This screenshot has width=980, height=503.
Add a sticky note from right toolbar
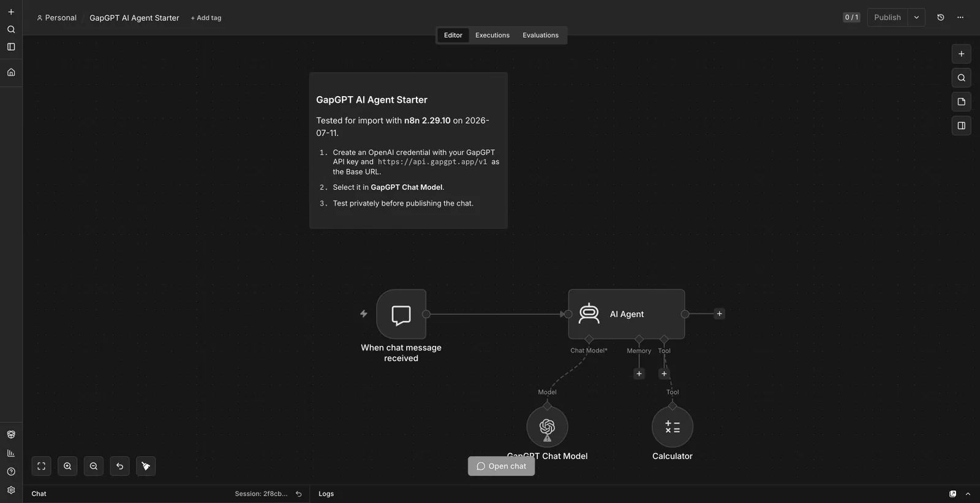(x=962, y=102)
